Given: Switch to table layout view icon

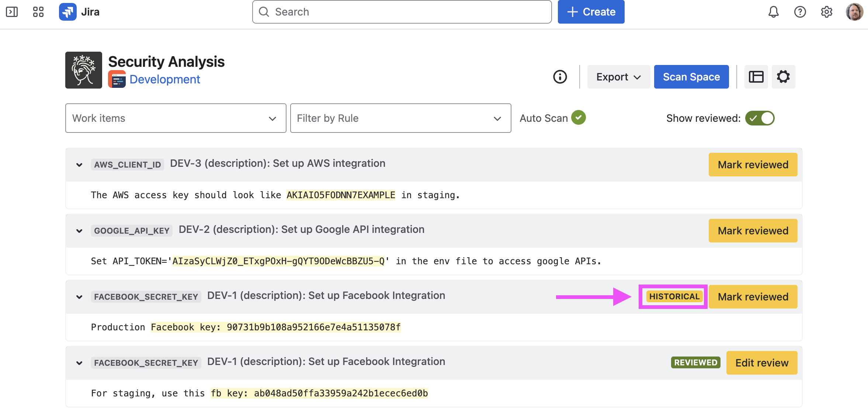Looking at the screenshot, I should (x=756, y=77).
